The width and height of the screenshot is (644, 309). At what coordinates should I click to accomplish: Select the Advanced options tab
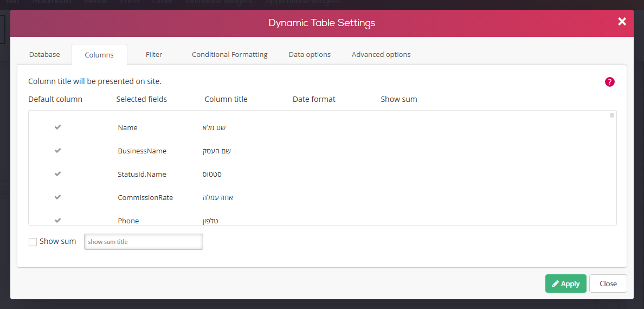coord(381,54)
